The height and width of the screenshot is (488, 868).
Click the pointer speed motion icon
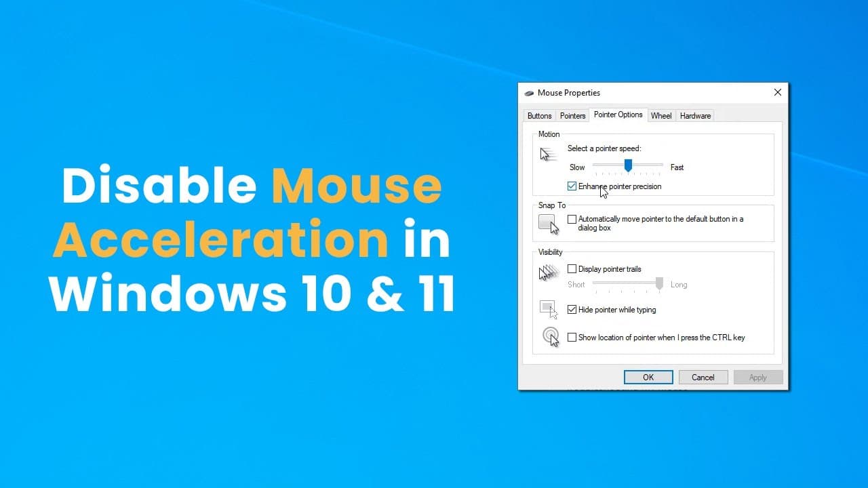pyautogui.click(x=548, y=154)
